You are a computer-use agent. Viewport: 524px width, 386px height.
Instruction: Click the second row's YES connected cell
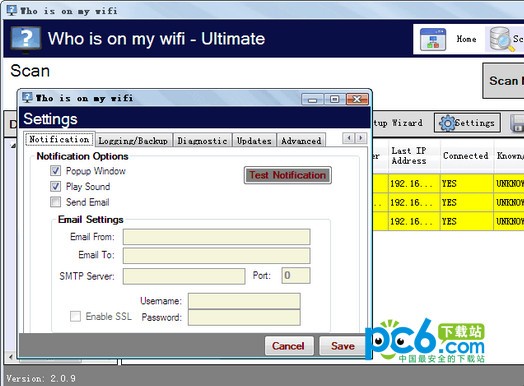[467, 203]
